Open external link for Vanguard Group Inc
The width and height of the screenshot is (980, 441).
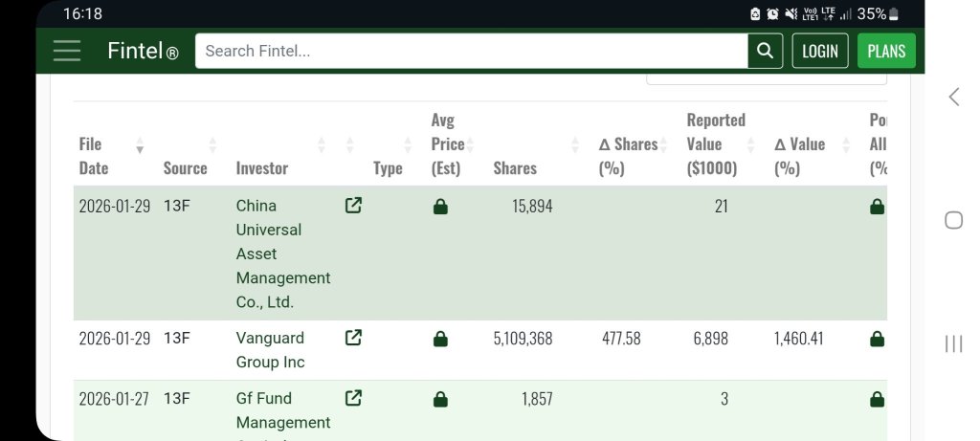(353, 338)
